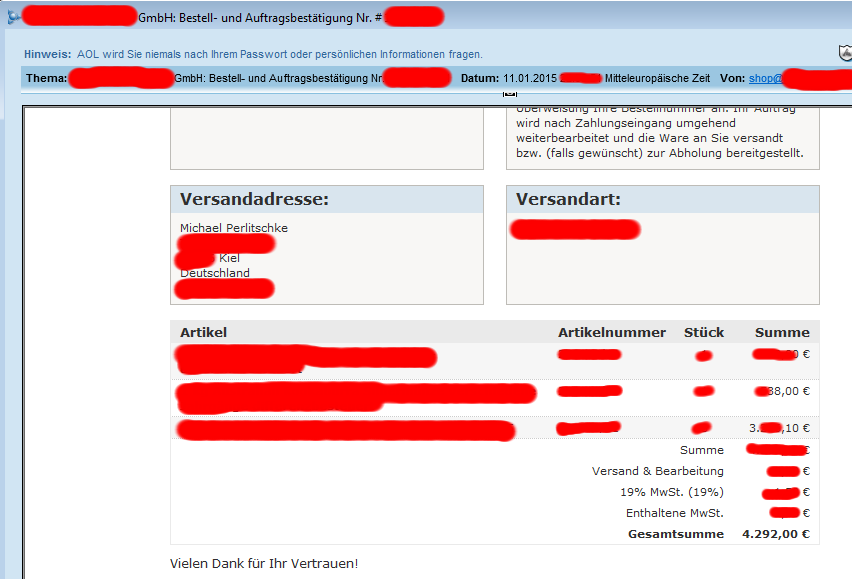The height and width of the screenshot is (579, 852).
Task: Select the Versandadresse section header
Action: point(254,200)
